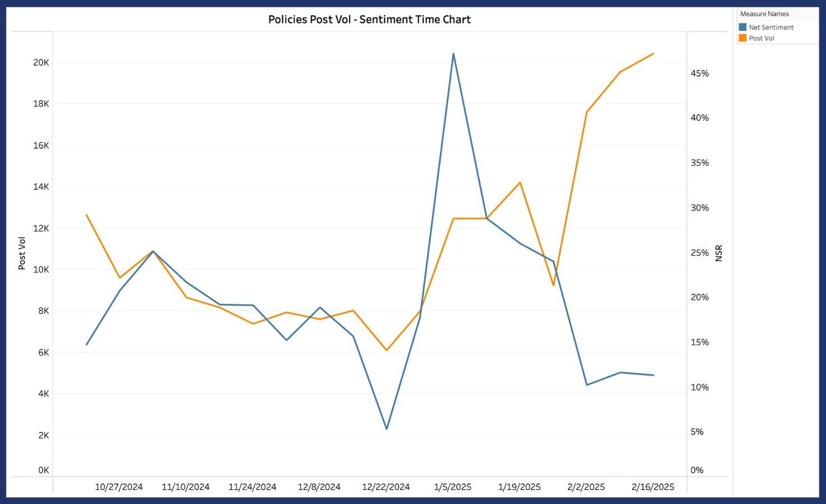Click the Measure Names legend header

click(x=764, y=14)
